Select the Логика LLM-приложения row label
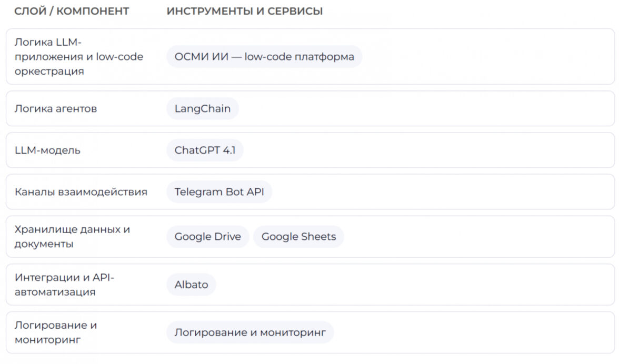The height and width of the screenshot is (364, 619). tap(79, 57)
